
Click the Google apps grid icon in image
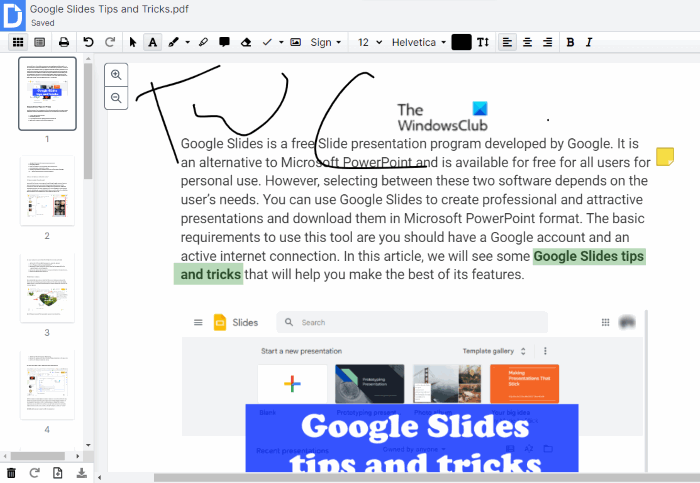pyautogui.click(x=605, y=322)
